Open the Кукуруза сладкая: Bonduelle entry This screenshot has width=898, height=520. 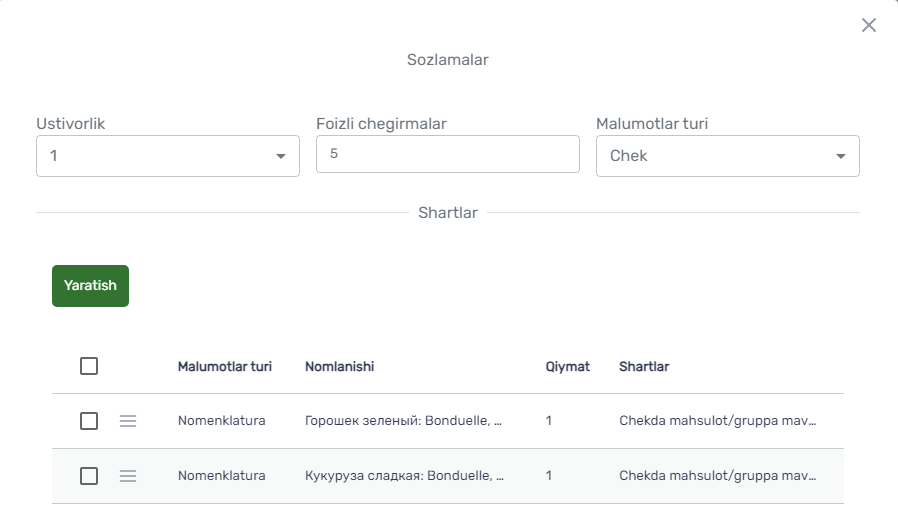coord(404,476)
